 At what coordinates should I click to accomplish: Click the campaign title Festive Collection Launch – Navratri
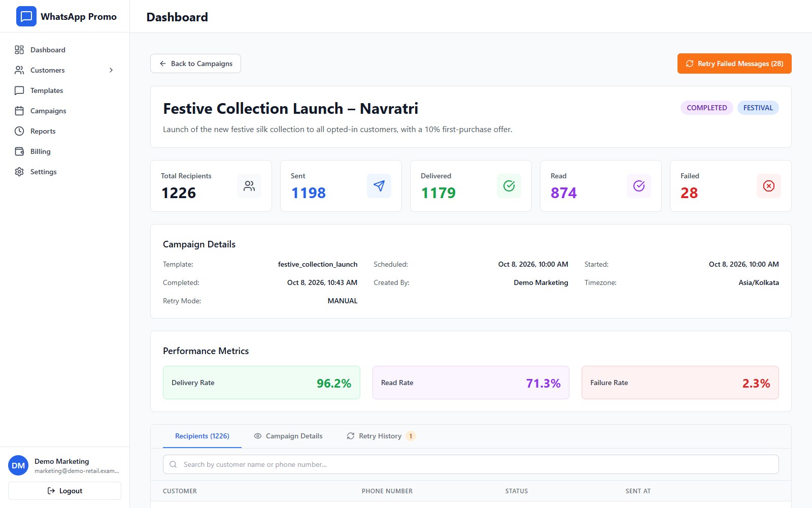tap(291, 109)
